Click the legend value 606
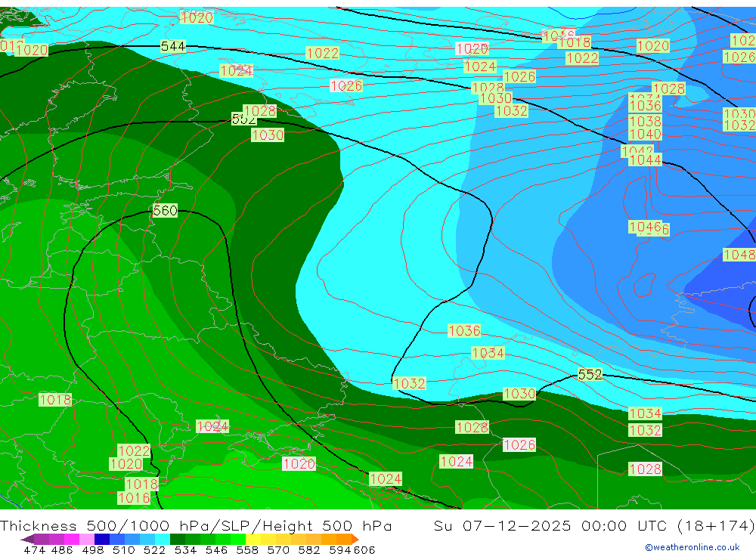The image size is (756, 554). [x=364, y=549]
